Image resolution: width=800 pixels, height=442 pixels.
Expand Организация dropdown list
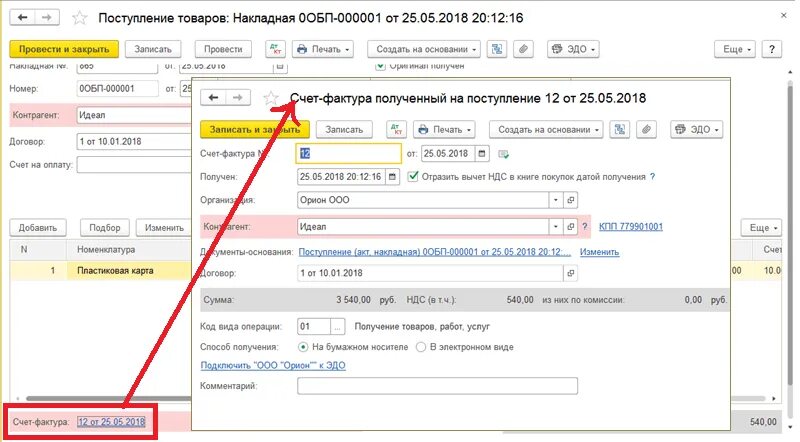556,200
